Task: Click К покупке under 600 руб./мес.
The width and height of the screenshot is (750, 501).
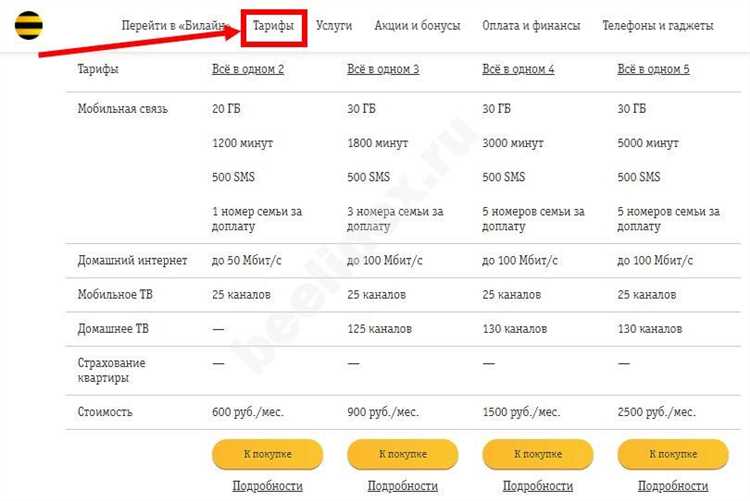Action: click(x=267, y=454)
